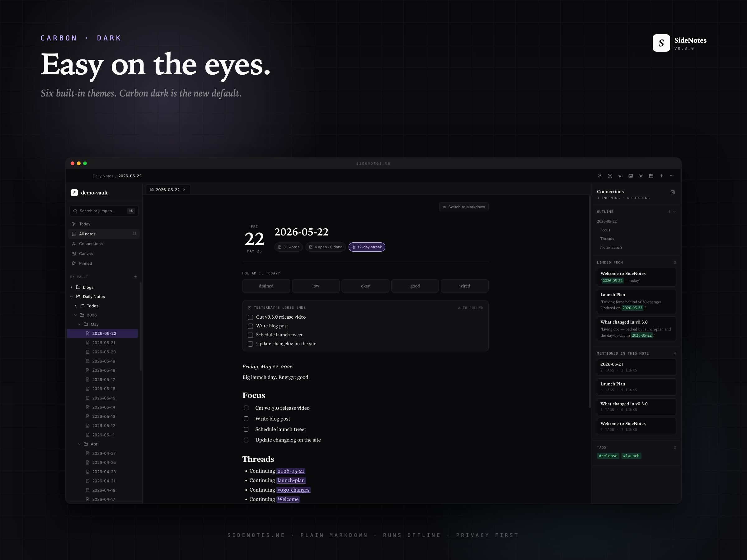747x560 pixels.
Task: Check 'Cut v0.3.0 release video' in loose ends
Action: 250,317
